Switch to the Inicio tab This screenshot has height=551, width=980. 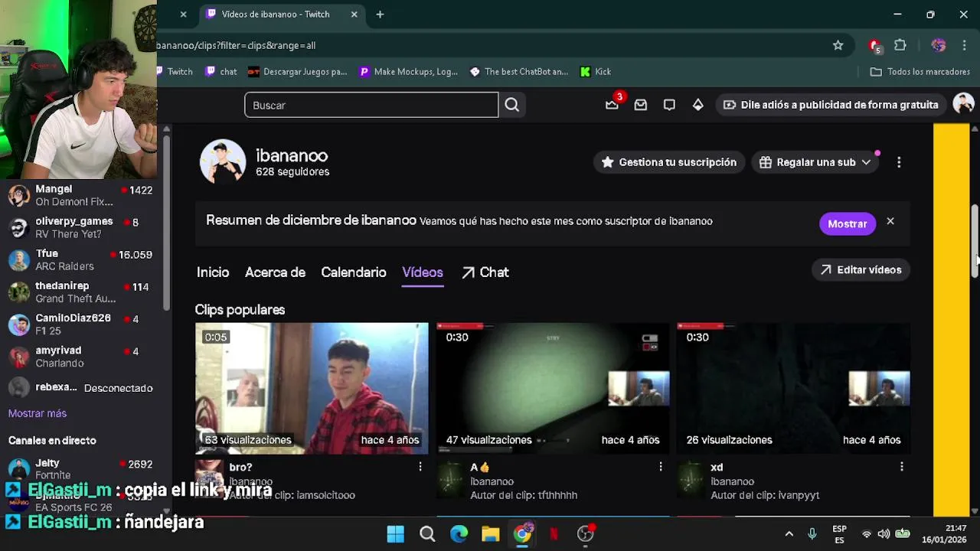click(213, 272)
